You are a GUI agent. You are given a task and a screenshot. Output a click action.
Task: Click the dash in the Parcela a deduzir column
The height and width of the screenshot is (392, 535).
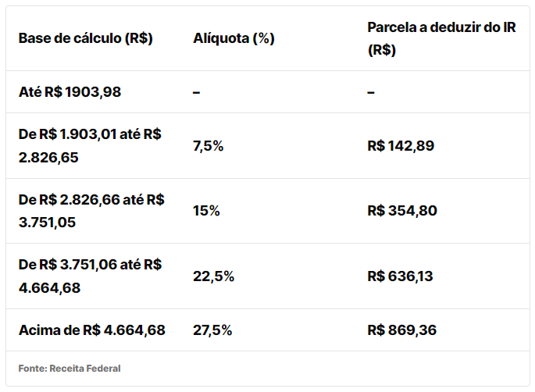[371, 92]
